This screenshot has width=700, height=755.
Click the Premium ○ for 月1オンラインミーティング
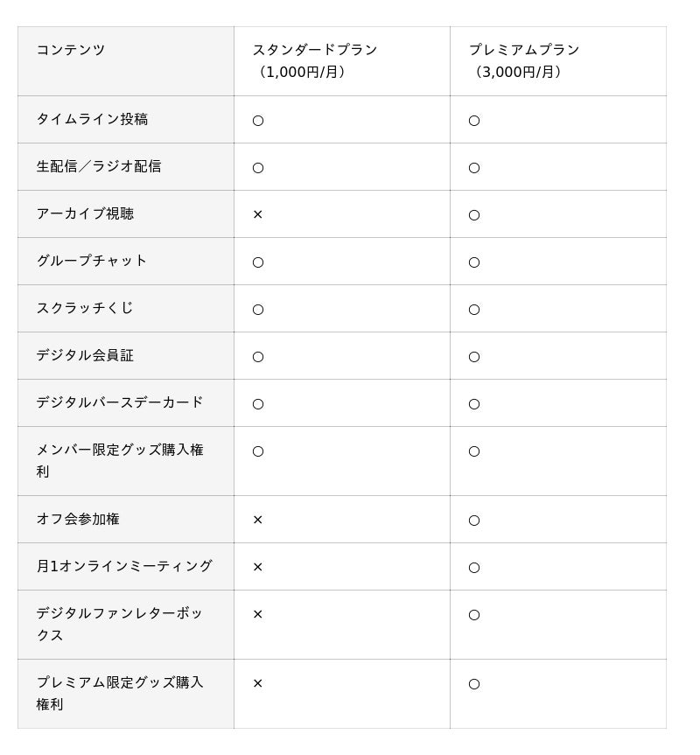(473, 568)
